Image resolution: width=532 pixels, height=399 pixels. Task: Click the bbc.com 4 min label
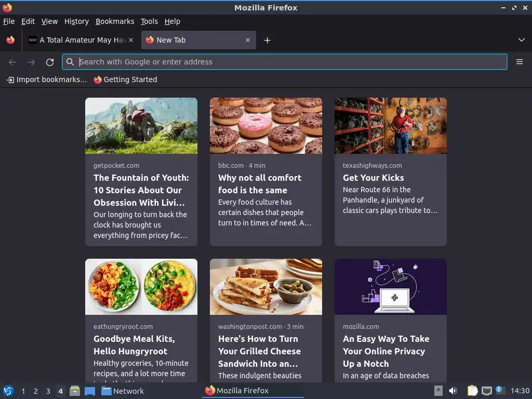pos(242,166)
